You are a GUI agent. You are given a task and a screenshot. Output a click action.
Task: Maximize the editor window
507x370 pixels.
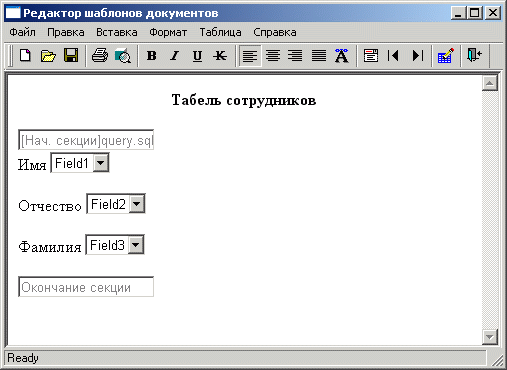coord(475,13)
